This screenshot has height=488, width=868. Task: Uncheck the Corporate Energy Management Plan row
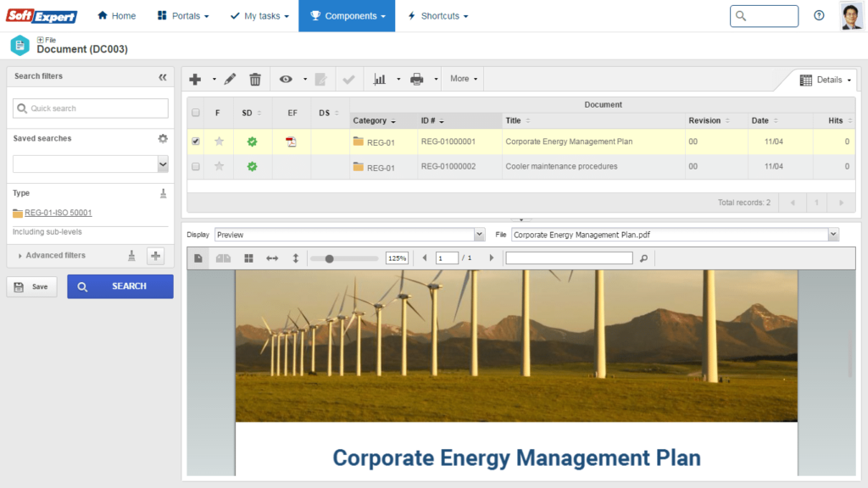(196, 141)
